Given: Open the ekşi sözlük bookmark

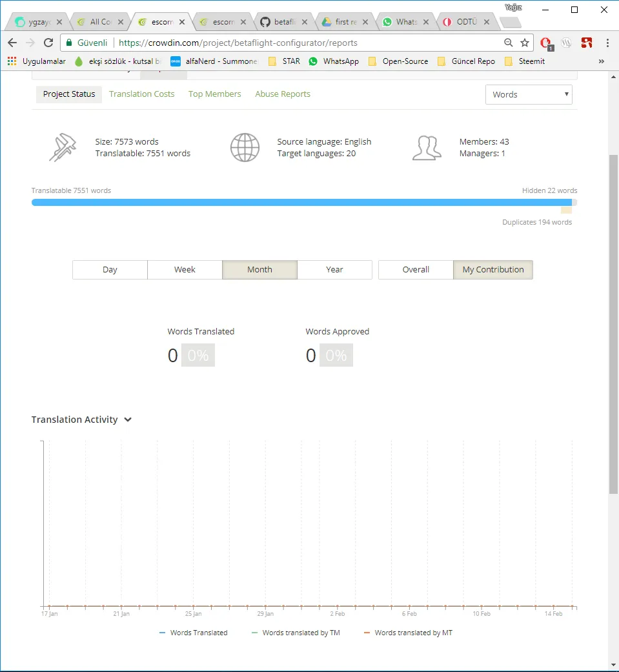Looking at the screenshot, I should (118, 61).
